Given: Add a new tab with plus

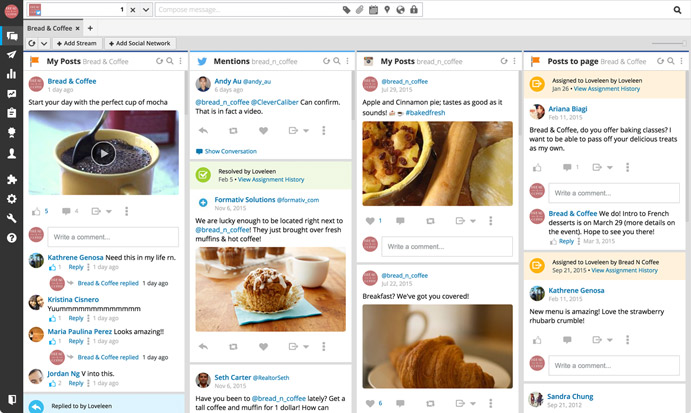Looking at the screenshot, I should (x=90, y=28).
